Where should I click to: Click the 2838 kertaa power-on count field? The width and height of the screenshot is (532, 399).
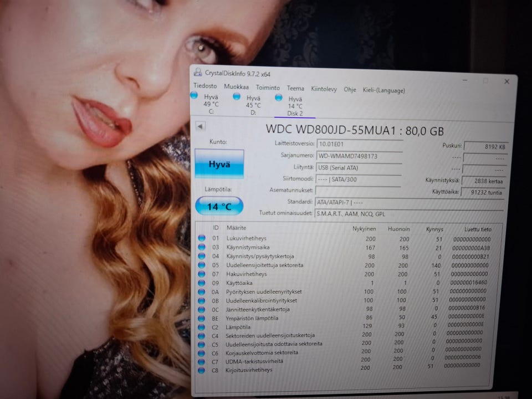coord(484,181)
